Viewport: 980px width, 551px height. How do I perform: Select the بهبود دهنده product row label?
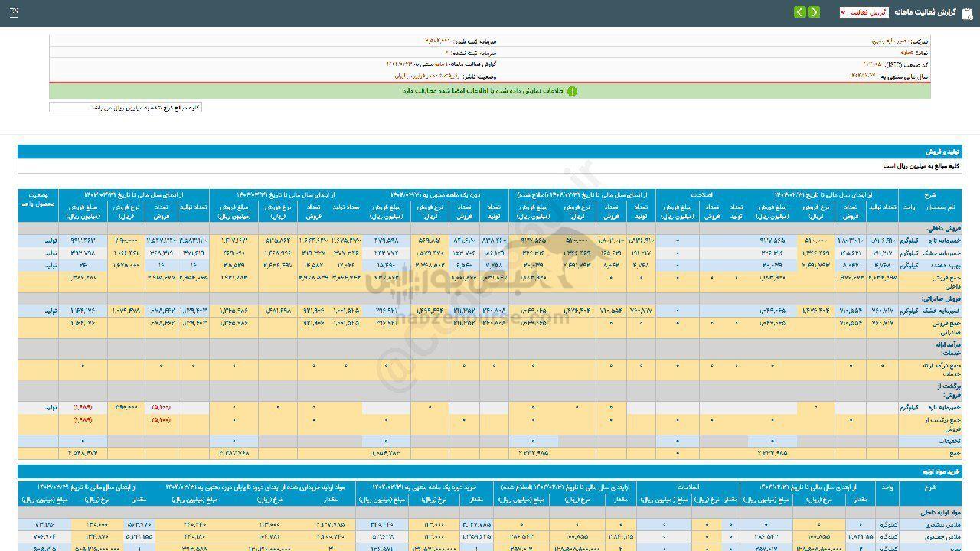pyautogui.click(x=945, y=265)
